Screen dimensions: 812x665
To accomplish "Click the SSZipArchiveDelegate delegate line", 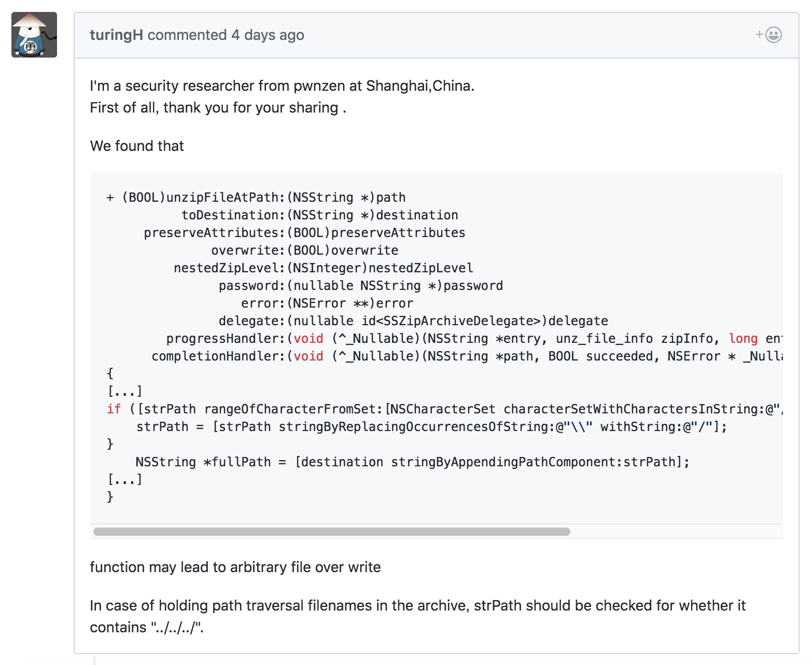I will point(413,321).
